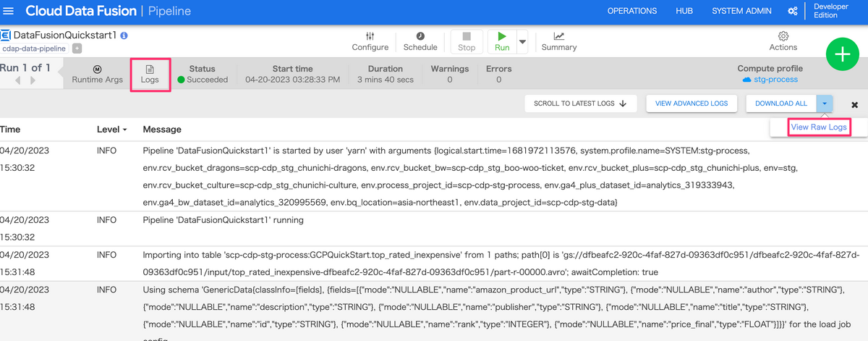The height and width of the screenshot is (341, 868).
Task: Click the pipeline type icon before DataFusionQuickstart1
Action: pos(6,35)
